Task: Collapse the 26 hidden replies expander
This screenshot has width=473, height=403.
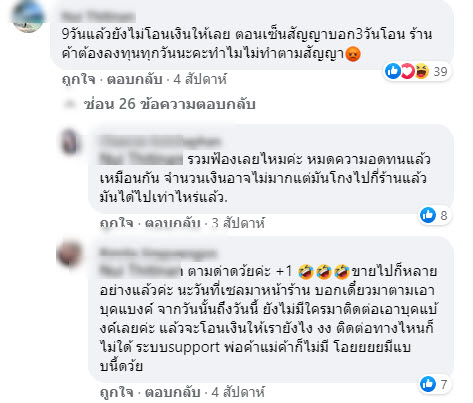Action: point(169,104)
